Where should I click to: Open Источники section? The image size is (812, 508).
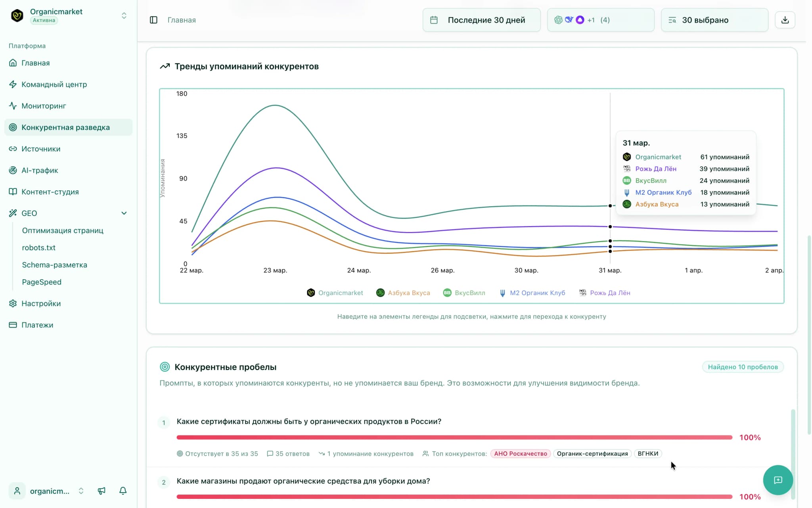41,149
